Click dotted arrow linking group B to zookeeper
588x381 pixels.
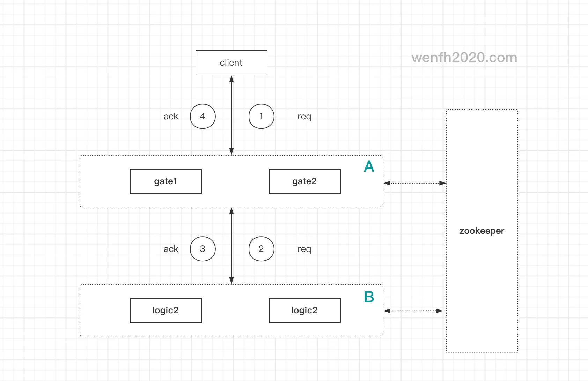coord(413,311)
